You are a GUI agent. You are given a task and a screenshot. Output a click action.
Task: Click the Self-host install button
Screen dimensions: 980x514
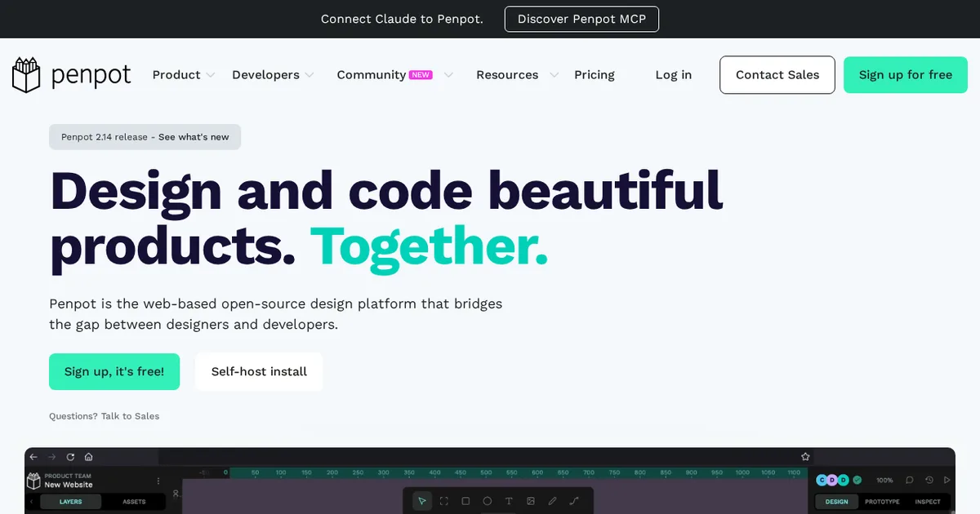[x=259, y=371]
